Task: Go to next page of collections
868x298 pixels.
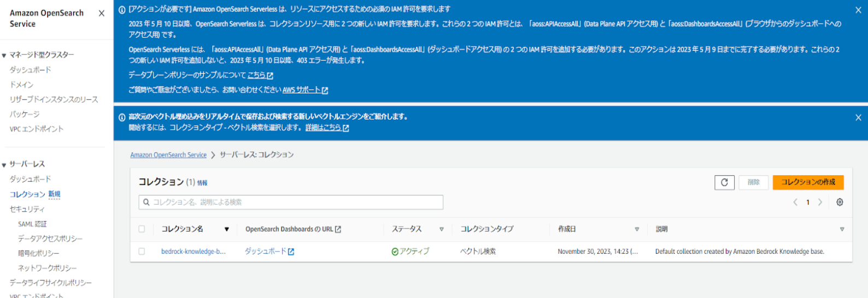Action: tap(820, 202)
